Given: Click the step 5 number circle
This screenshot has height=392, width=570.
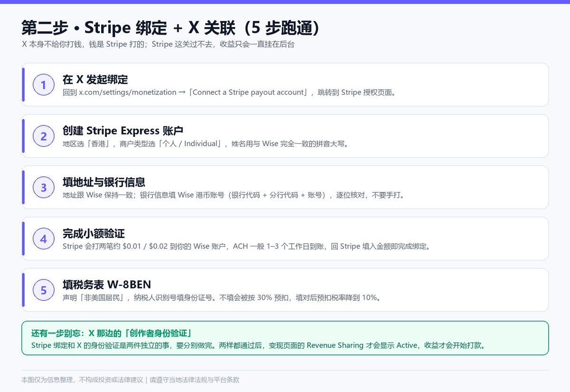Looking at the screenshot, I should [44, 290].
